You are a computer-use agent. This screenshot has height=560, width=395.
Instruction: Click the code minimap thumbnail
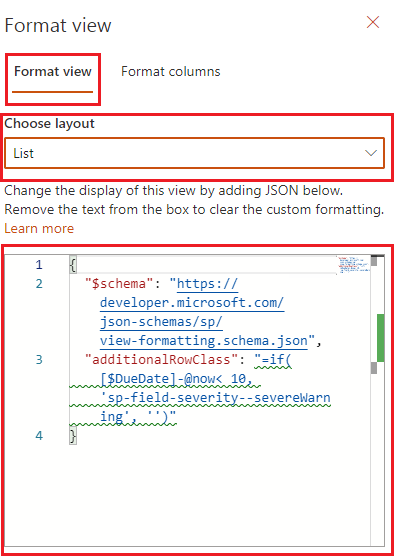(x=354, y=265)
